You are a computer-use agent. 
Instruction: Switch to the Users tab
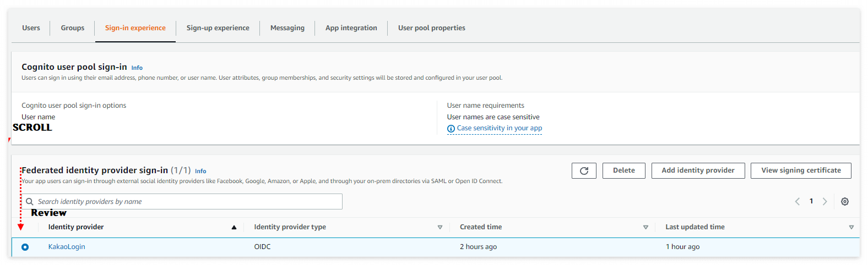pyautogui.click(x=31, y=28)
